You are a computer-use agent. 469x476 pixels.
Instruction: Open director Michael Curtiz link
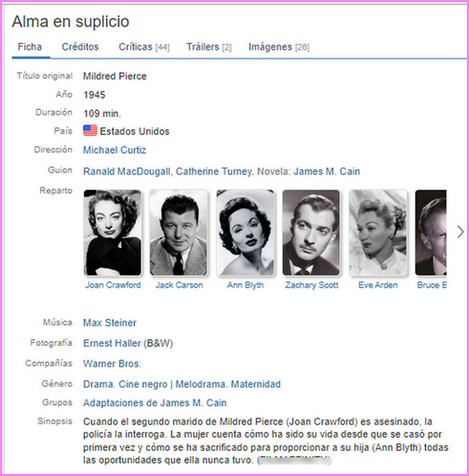(x=114, y=150)
